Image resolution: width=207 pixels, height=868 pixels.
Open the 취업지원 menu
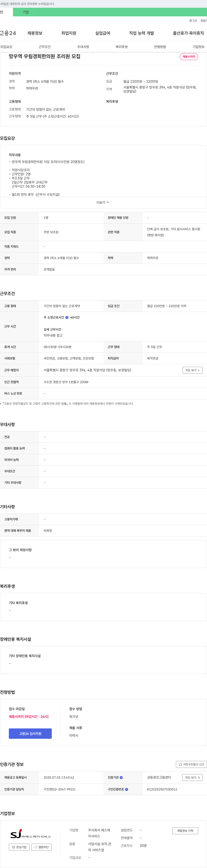69,33
